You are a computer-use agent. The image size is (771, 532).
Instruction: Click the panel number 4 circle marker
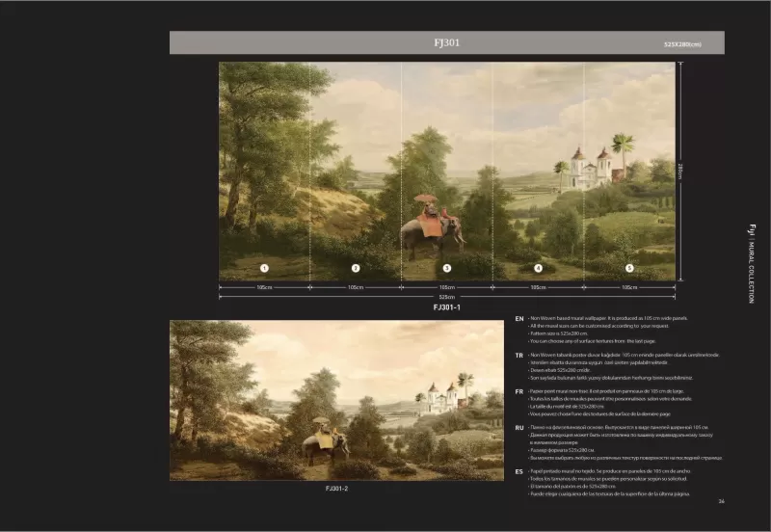(539, 268)
